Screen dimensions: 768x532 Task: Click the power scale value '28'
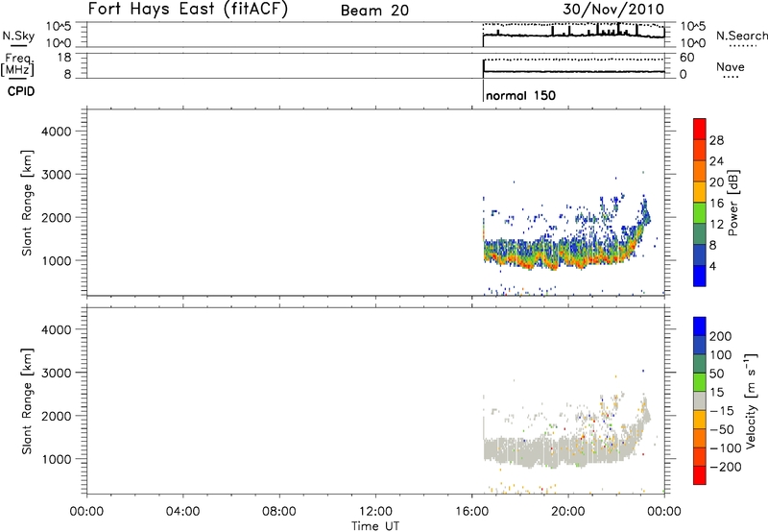pyautogui.click(x=716, y=140)
